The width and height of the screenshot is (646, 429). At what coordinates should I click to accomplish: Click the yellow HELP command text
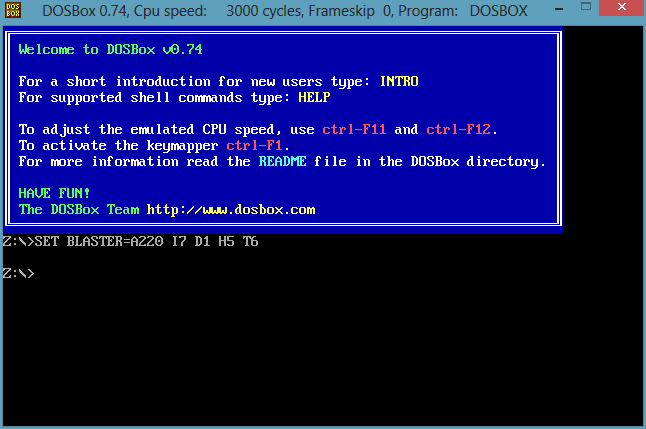(x=314, y=97)
